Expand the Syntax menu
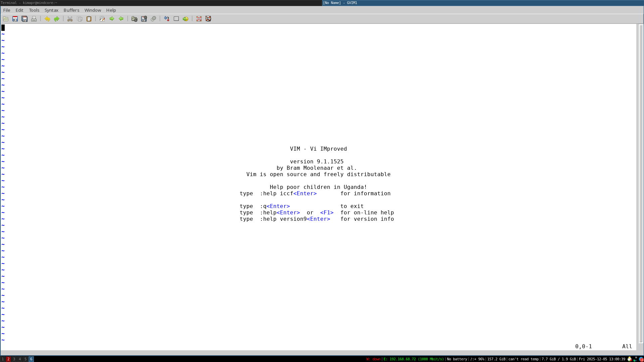This screenshot has width=644, height=362. click(x=51, y=10)
